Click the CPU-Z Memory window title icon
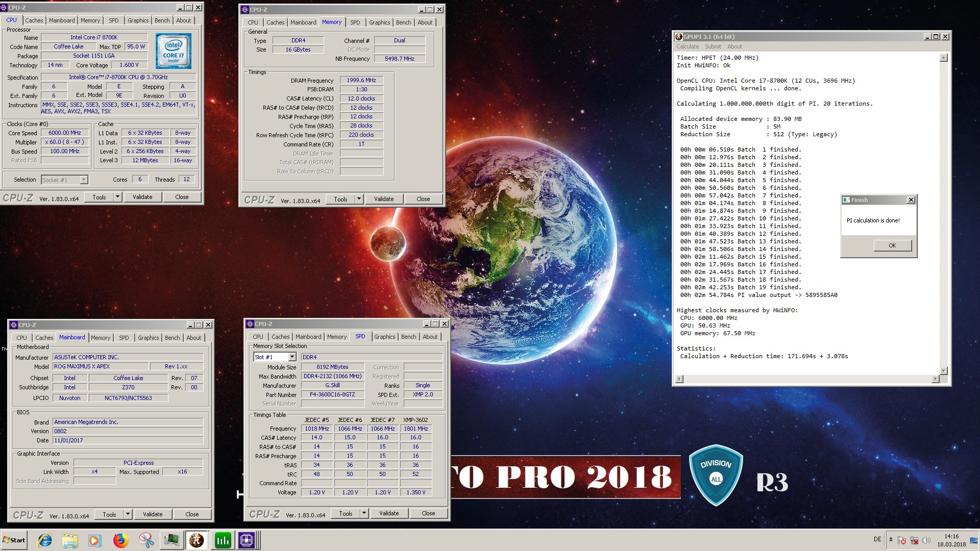The width and height of the screenshot is (980, 551). point(245,10)
